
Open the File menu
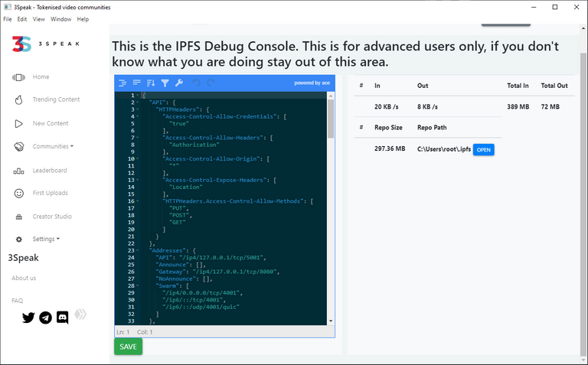[x=8, y=19]
